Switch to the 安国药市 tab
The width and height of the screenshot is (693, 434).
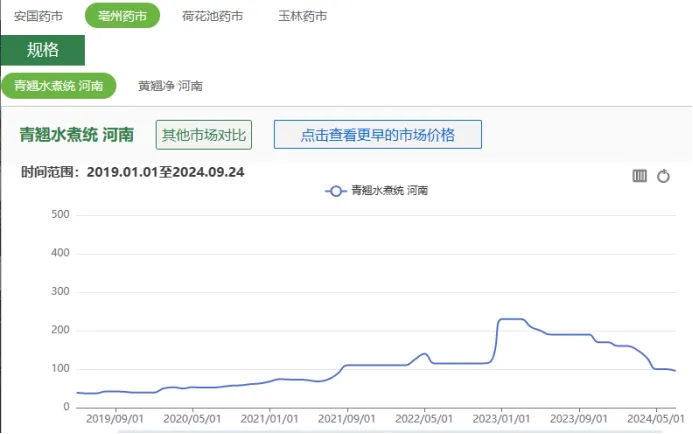point(38,16)
